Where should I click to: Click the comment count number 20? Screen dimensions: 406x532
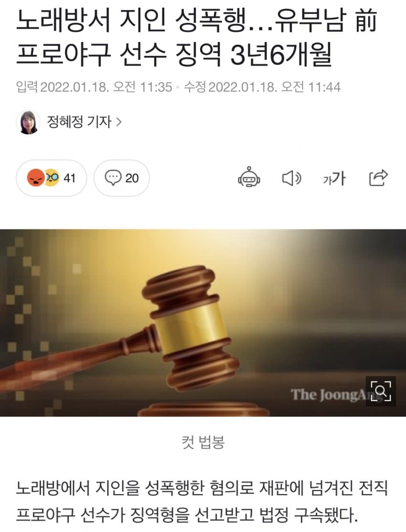pos(132,178)
